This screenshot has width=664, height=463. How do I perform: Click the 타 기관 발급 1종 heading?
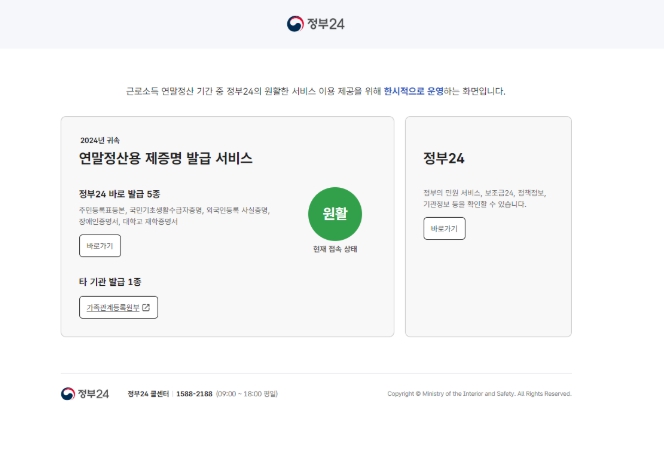[x=110, y=282]
